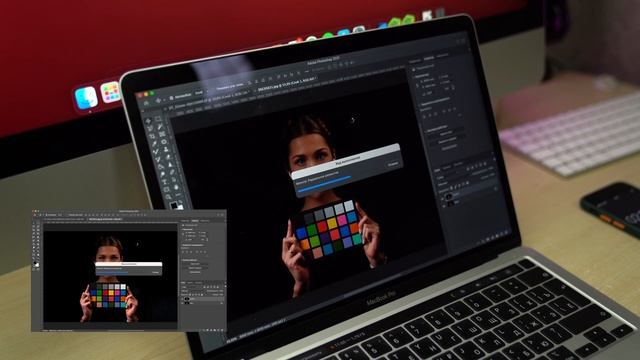Click blue progress bar in laptop dialog
This screenshot has width=640, height=360.
[x=324, y=184]
